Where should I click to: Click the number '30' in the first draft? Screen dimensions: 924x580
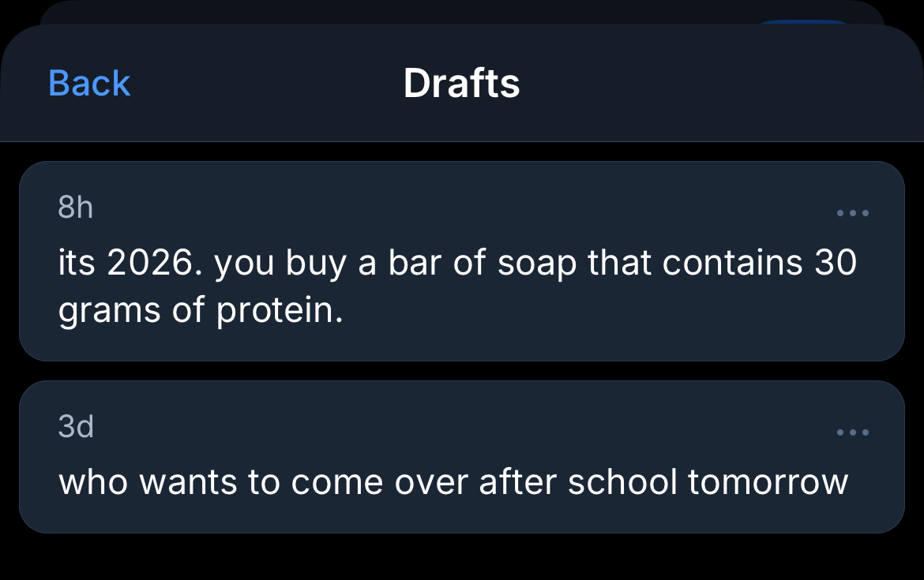[x=836, y=263]
